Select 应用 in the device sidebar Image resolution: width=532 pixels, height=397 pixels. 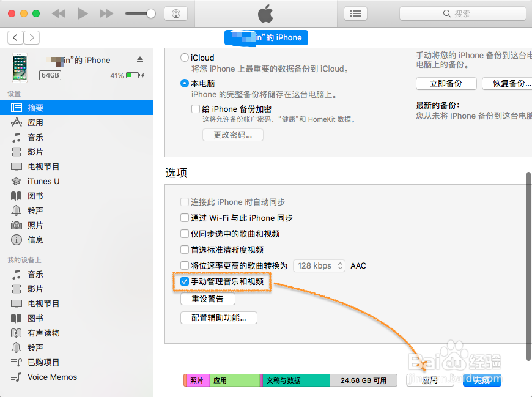[35, 122]
